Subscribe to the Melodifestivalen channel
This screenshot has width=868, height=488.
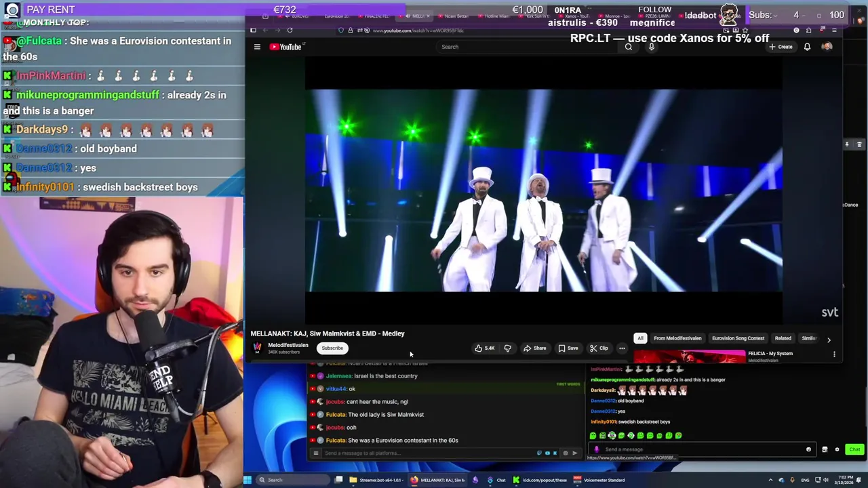(x=332, y=348)
